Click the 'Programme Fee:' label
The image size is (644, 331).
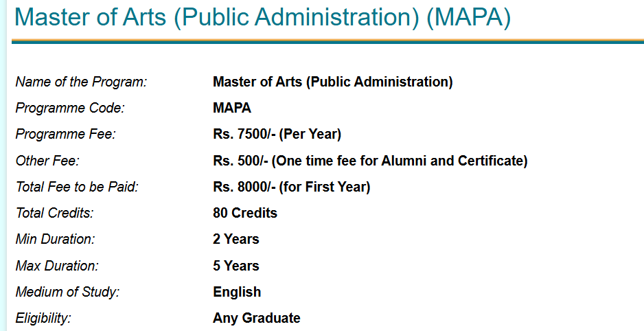click(65, 135)
